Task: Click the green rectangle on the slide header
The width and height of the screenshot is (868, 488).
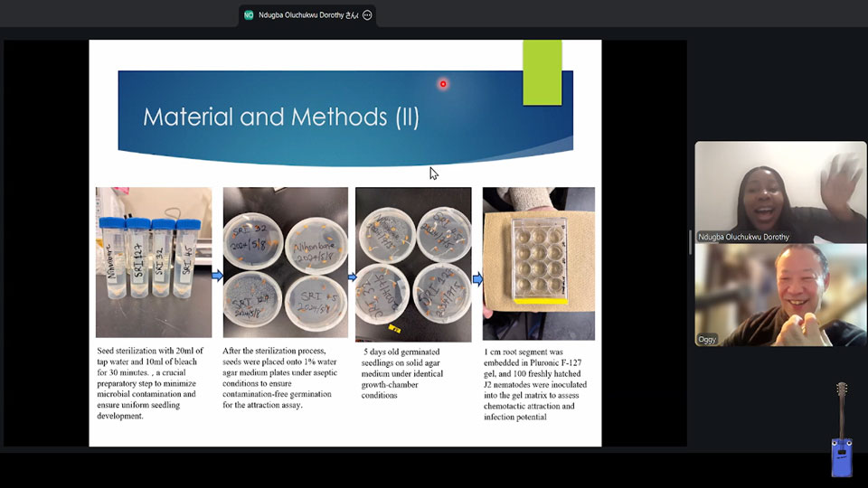Action: [542, 72]
